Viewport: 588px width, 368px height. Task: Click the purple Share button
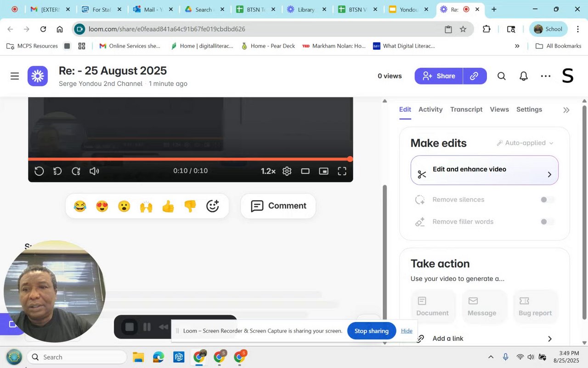[439, 76]
